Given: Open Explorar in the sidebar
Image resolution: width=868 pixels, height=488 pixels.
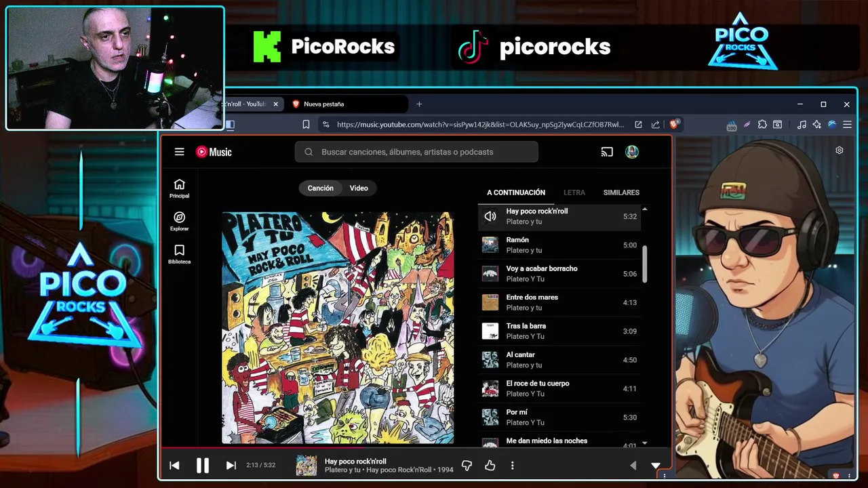Looking at the screenshot, I should click(179, 222).
